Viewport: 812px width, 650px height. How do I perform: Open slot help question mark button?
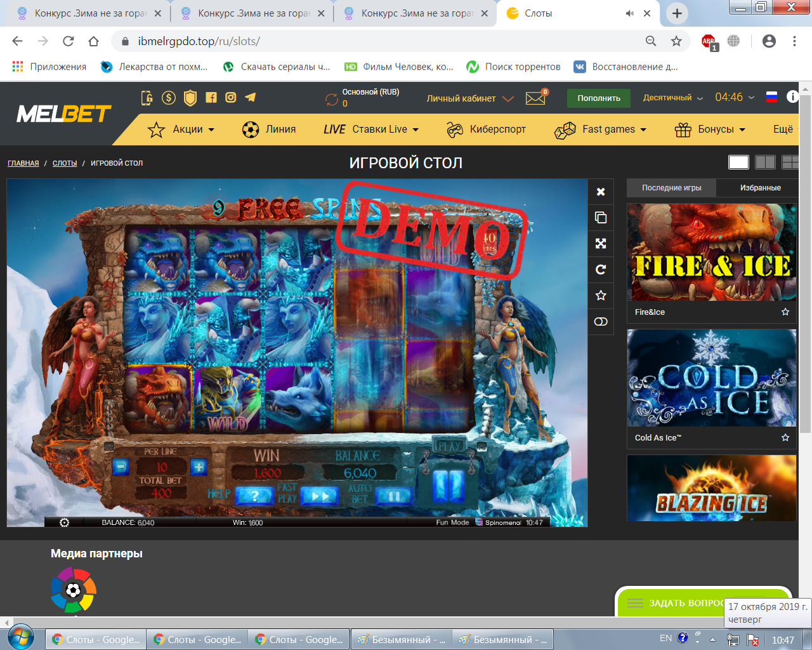click(x=254, y=496)
